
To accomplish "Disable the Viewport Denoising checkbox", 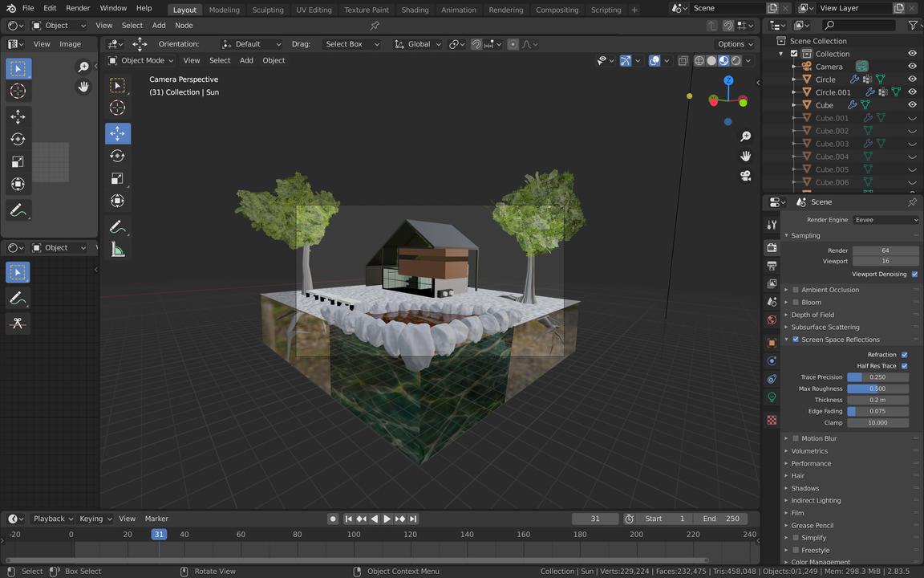I will [914, 274].
